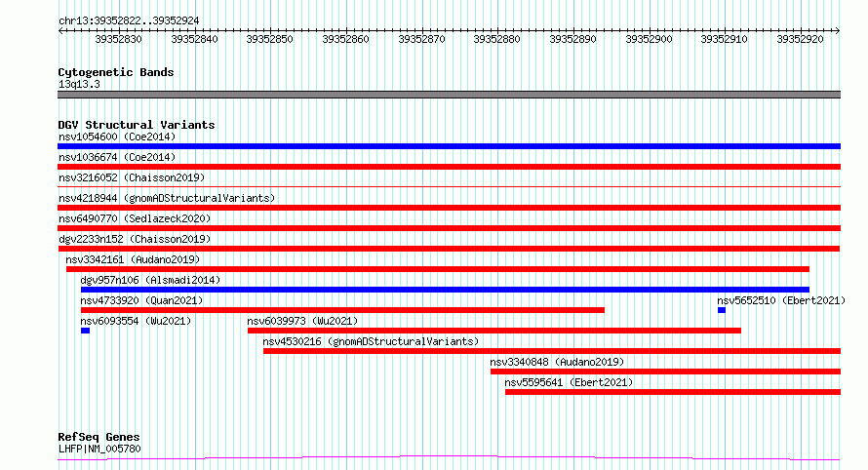Open the DGV Structural Variants track title
The image size is (868, 470).
[x=137, y=125]
